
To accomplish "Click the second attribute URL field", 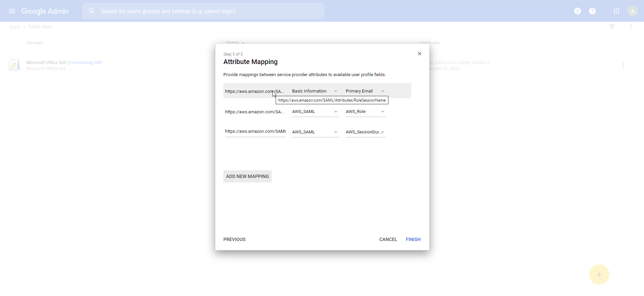I will pos(255,112).
